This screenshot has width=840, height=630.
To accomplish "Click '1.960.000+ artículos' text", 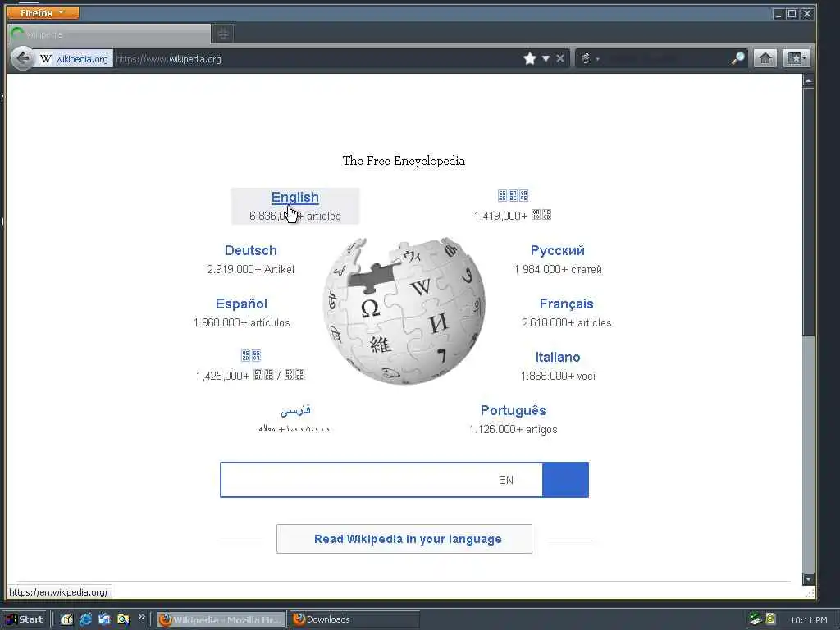I will point(242,322).
